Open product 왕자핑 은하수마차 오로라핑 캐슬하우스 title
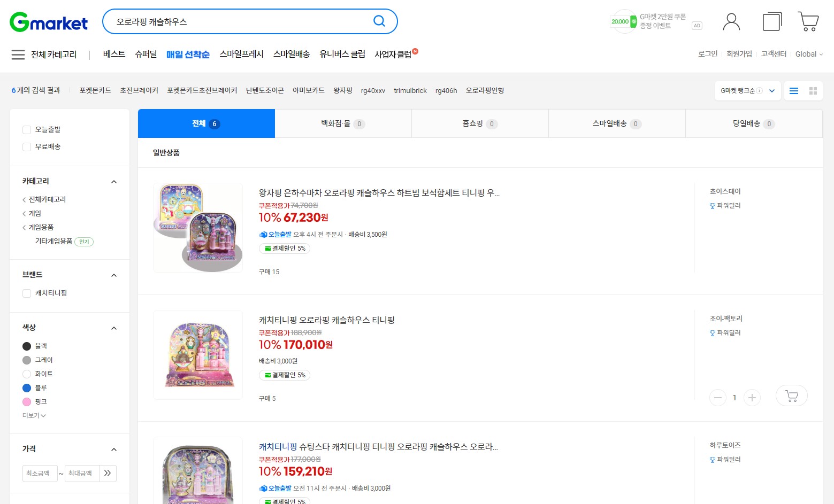 coord(379,193)
